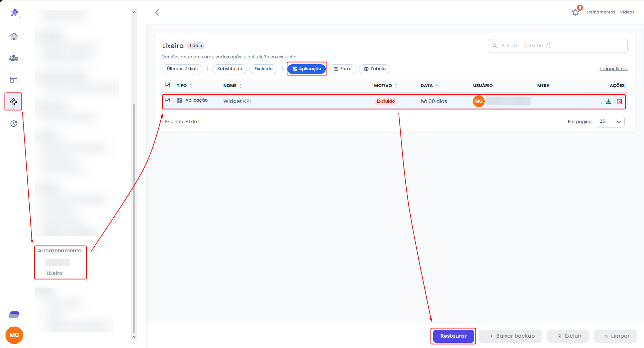The width and height of the screenshot is (644, 348).
Task: Open the layout panel sidebar icon
Action: 14,80
